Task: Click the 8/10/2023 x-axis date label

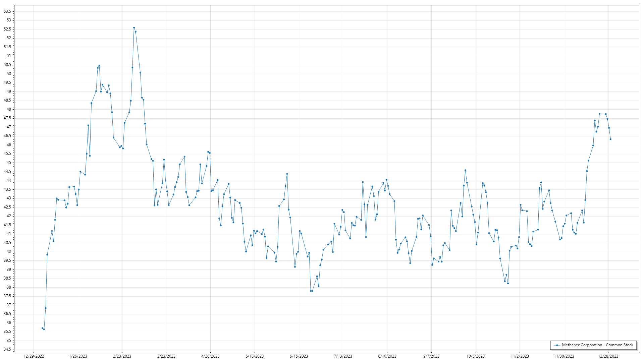Action: 387,356
